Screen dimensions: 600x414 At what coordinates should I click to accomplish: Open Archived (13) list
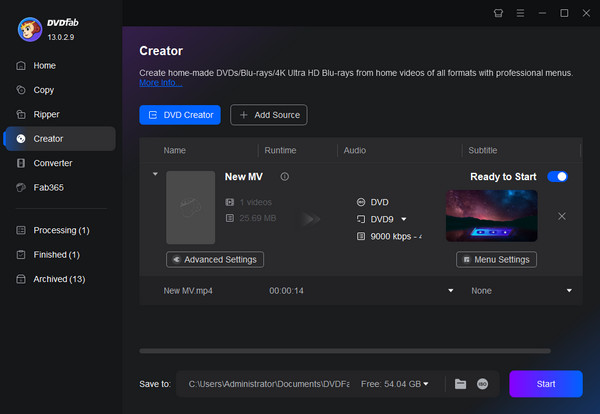coord(59,279)
